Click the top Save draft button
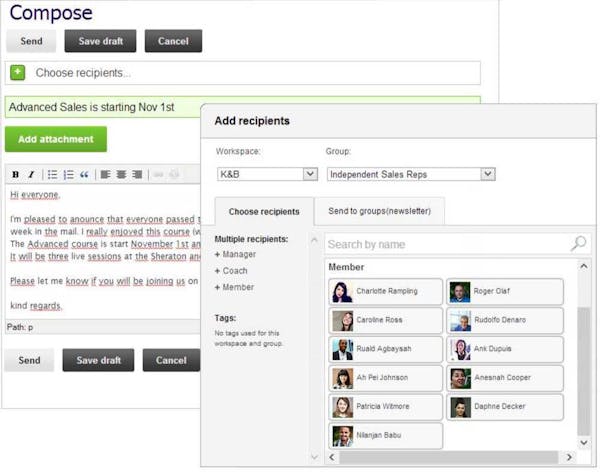600x472 pixels. [100, 41]
